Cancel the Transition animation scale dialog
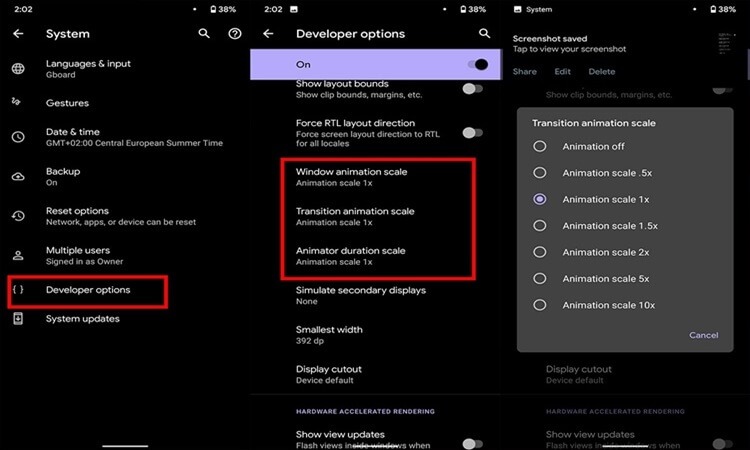Image resolution: width=750 pixels, height=450 pixels. click(704, 335)
